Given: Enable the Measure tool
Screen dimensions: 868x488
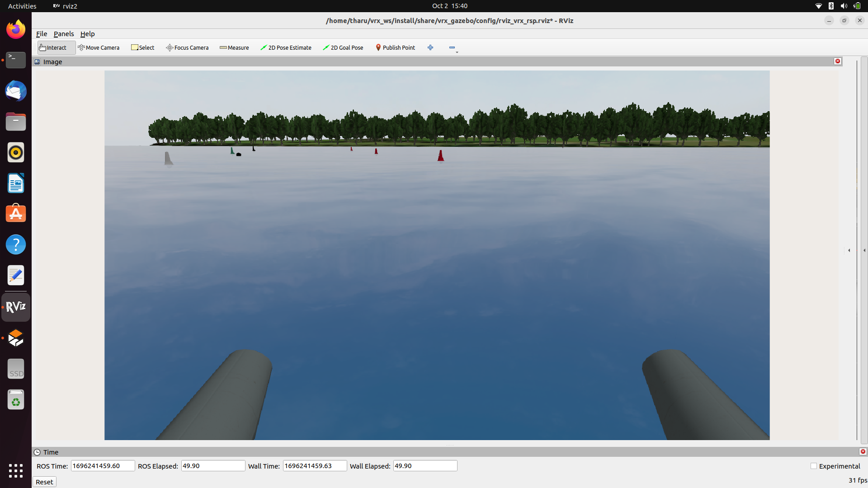Looking at the screenshot, I should [x=234, y=47].
